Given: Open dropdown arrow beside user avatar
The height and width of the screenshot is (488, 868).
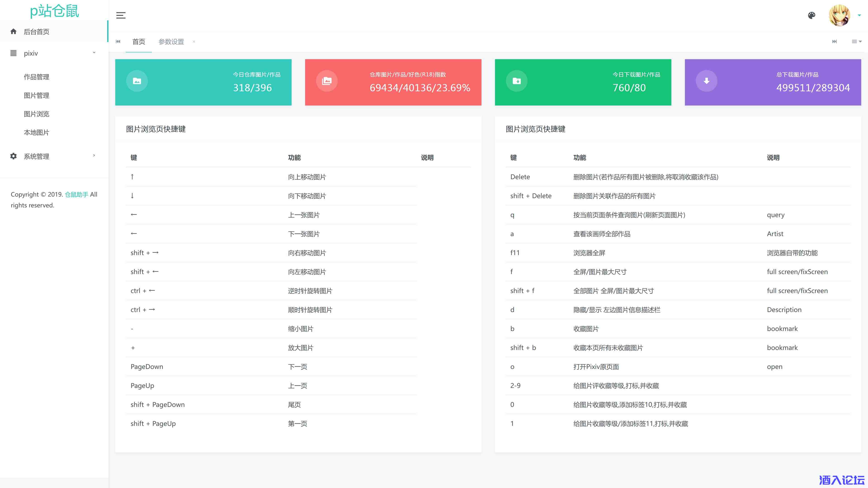Looking at the screenshot, I should pos(859,15).
